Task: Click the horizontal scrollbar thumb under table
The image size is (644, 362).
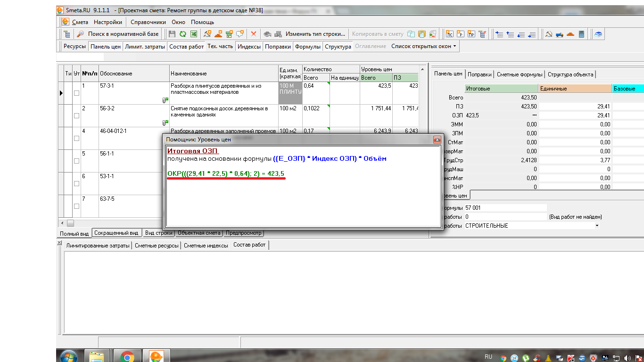Action: pyautogui.click(x=70, y=223)
